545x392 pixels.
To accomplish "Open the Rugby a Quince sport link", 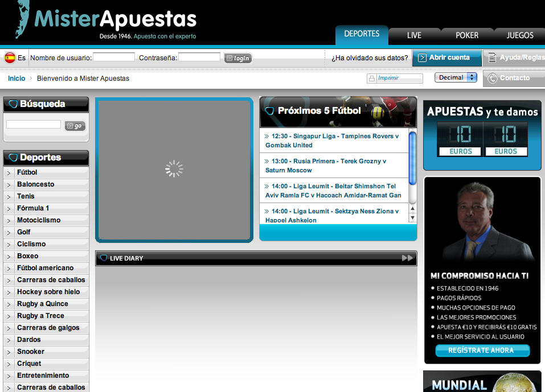I will (x=42, y=304).
